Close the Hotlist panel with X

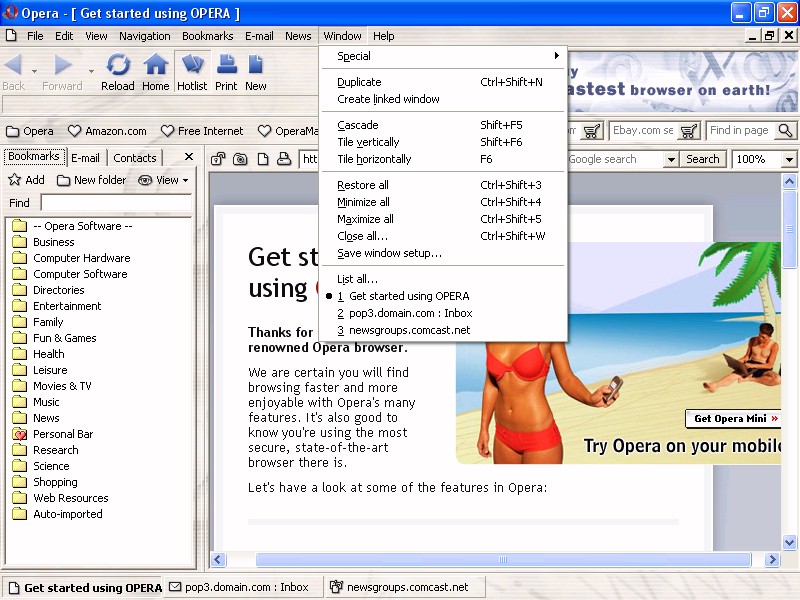188,157
